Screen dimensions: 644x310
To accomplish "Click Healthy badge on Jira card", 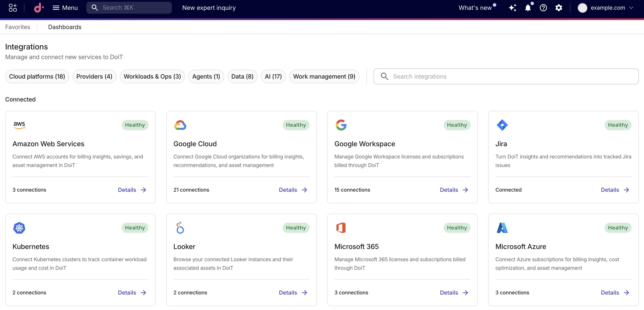I will click(618, 125).
